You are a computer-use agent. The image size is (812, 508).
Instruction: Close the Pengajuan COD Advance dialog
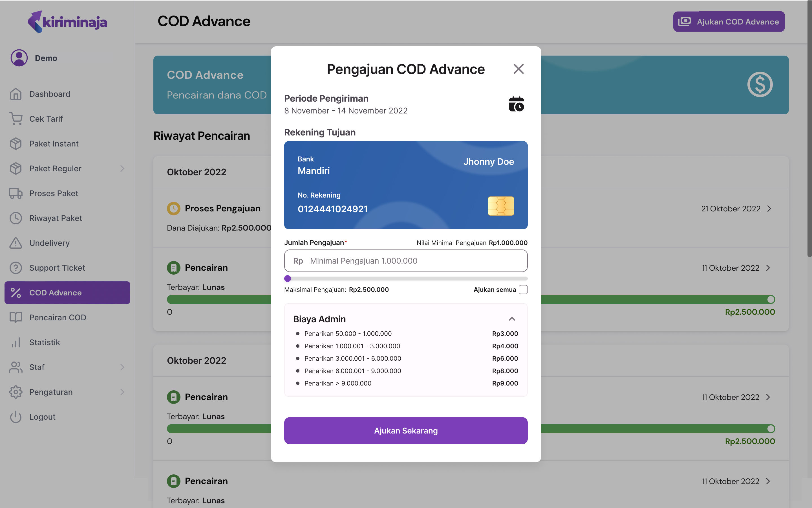tap(518, 69)
